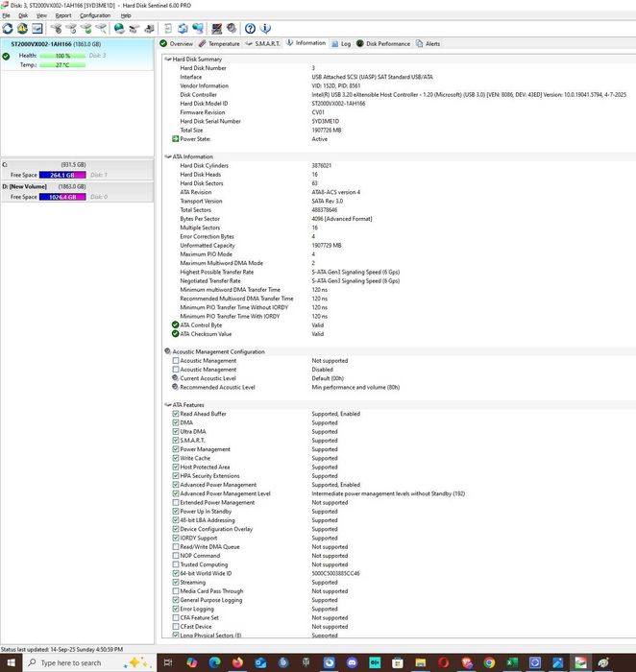Toggle the Ultra DMA checkbox
Viewport: 636px width, 672px height.
(x=176, y=432)
